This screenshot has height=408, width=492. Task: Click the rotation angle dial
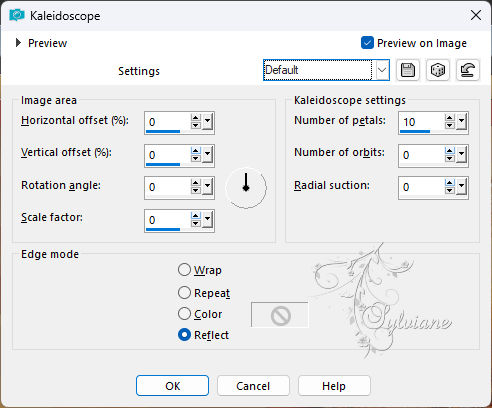point(246,188)
